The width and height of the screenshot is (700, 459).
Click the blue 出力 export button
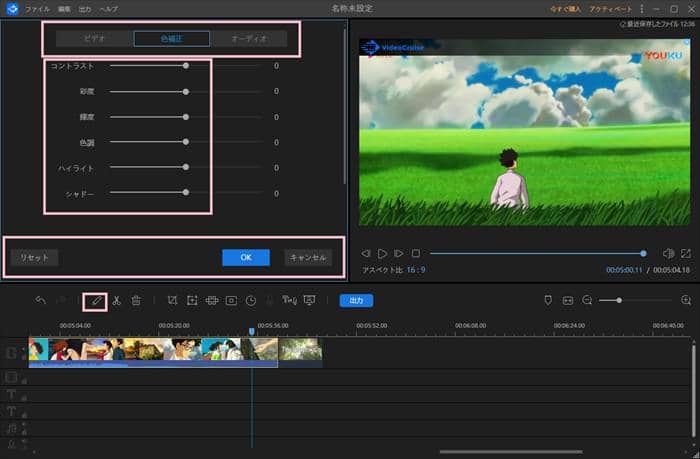click(x=356, y=300)
